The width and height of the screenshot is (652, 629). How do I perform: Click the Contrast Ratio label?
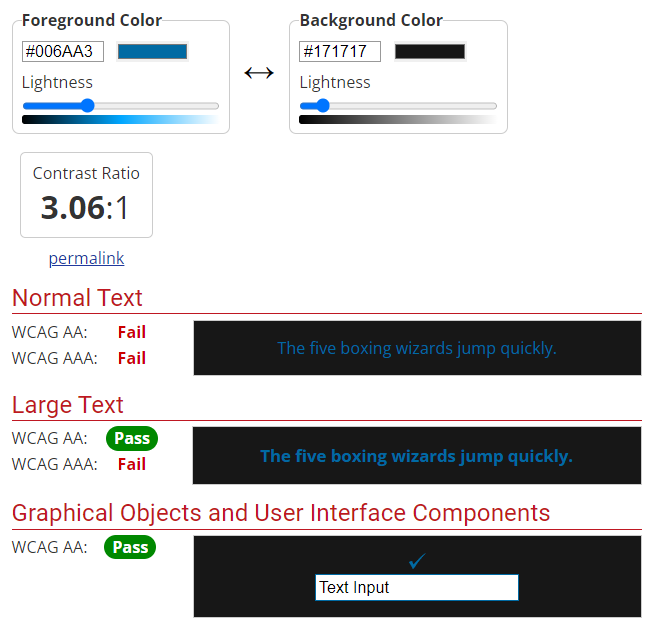[x=86, y=173]
